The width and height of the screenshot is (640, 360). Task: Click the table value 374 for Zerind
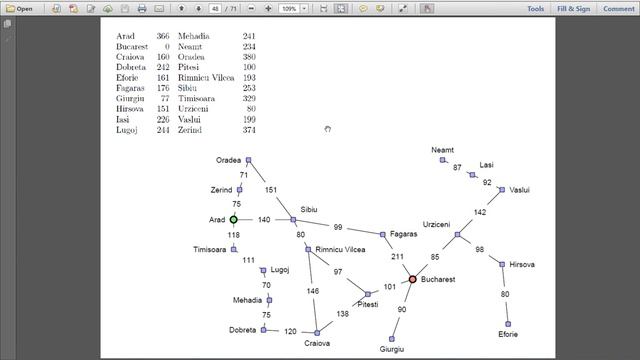(x=249, y=130)
